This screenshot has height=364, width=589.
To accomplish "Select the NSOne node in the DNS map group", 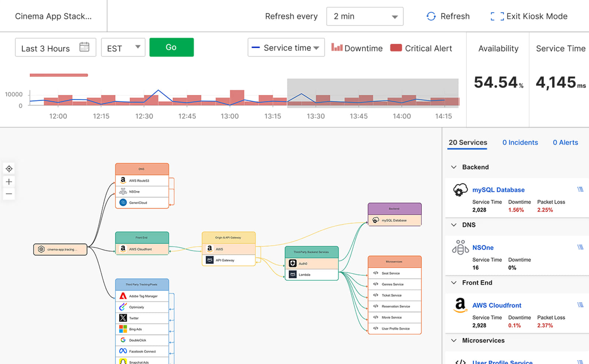I will point(142,192).
